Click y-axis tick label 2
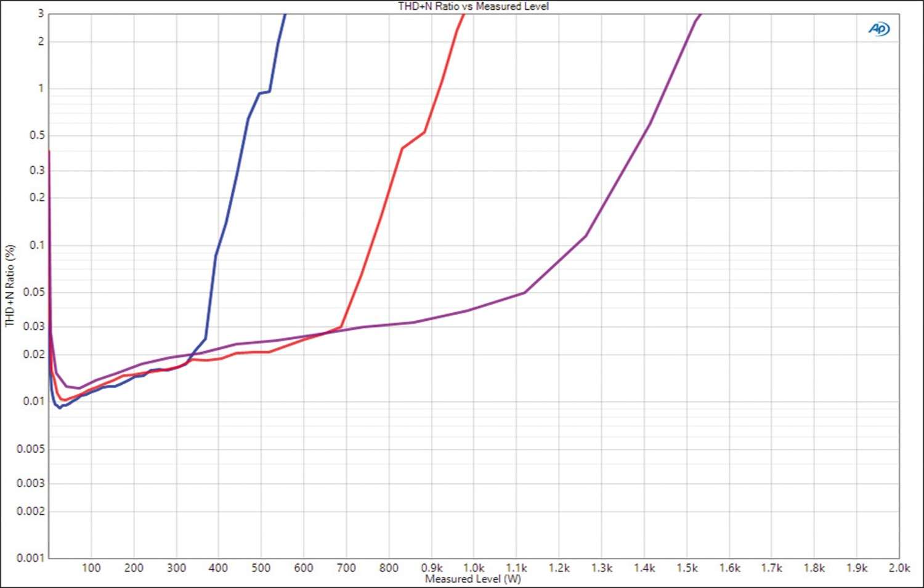Image resolution: width=924 pixels, height=588 pixels. coord(41,41)
